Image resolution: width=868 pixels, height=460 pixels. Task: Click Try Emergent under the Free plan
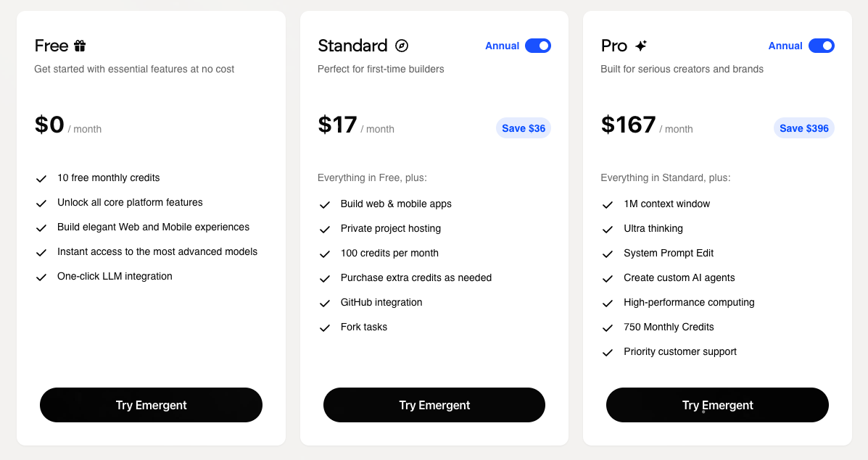[151, 405]
